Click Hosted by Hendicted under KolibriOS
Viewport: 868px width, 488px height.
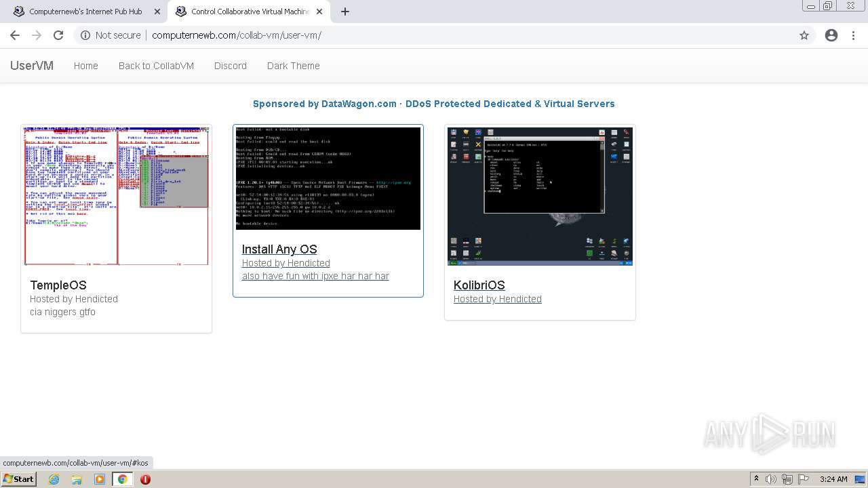(x=498, y=299)
